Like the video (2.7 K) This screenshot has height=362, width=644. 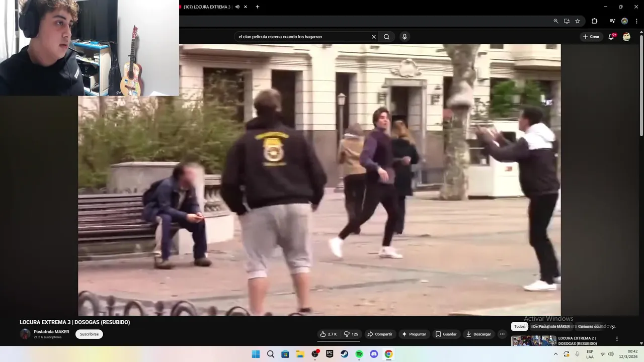coord(329,334)
